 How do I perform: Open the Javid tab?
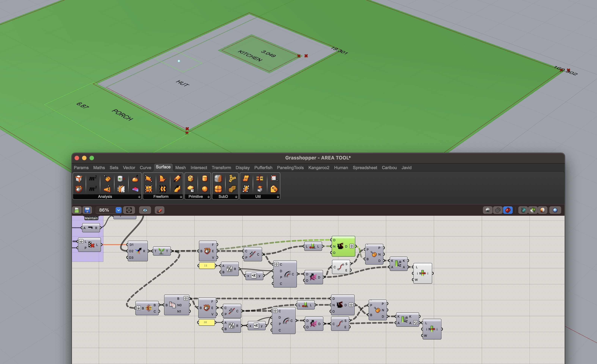[407, 167]
